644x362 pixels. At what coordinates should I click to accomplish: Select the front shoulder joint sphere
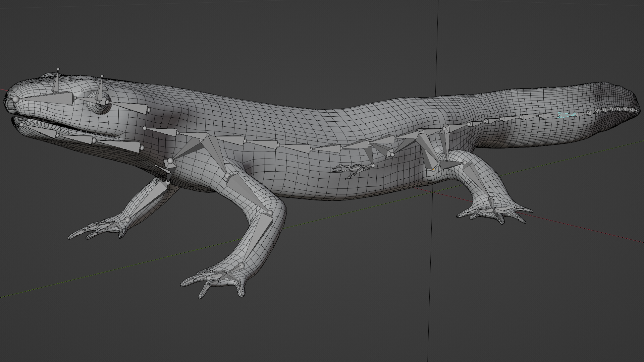click(x=170, y=161)
